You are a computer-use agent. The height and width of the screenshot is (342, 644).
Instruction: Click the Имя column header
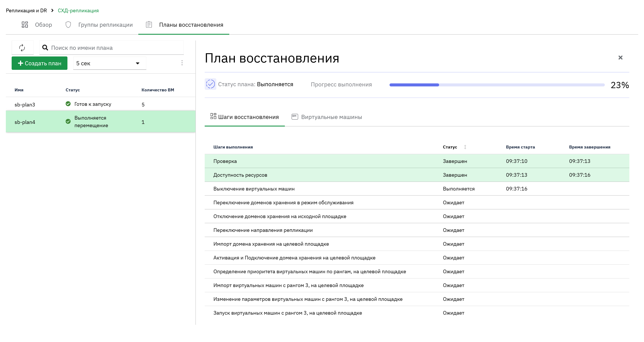tap(19, 90)
